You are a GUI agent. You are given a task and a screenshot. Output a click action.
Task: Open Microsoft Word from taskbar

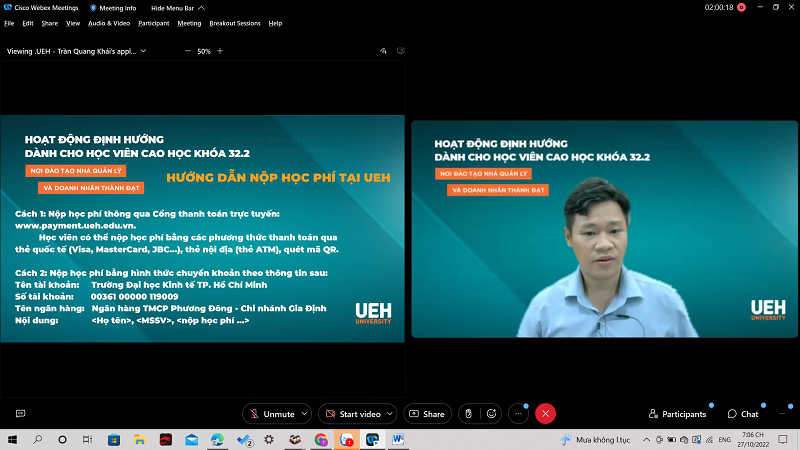click(x=398, y=440)
